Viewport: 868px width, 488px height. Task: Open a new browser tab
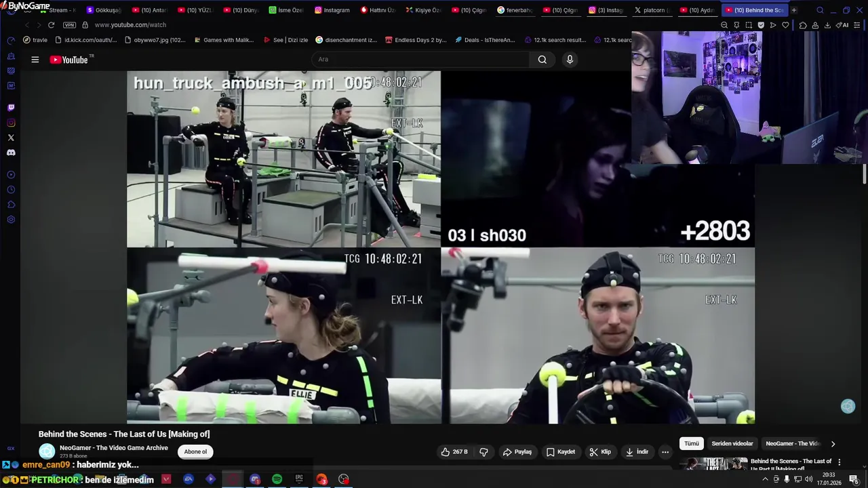[794, 10]
